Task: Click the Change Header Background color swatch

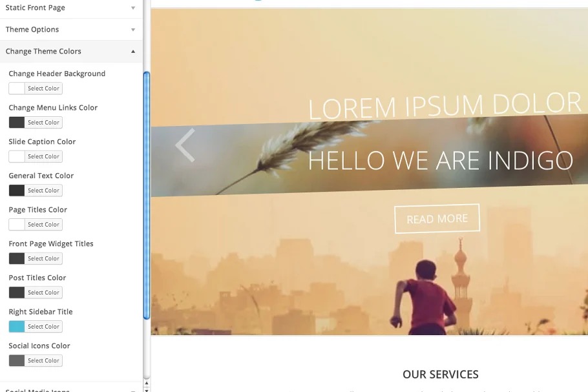Action: 17,88
